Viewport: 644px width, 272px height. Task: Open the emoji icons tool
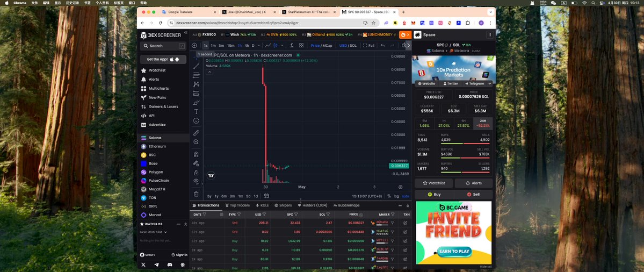pos(197,121)
